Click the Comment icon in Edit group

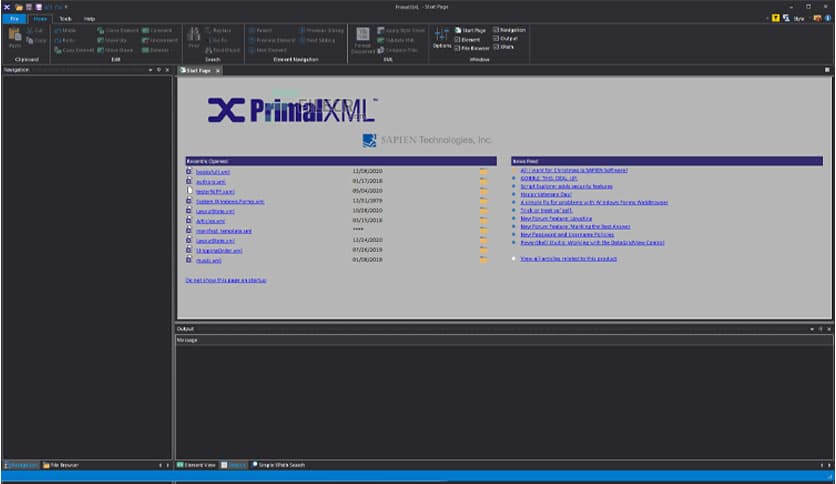point(145,31)
